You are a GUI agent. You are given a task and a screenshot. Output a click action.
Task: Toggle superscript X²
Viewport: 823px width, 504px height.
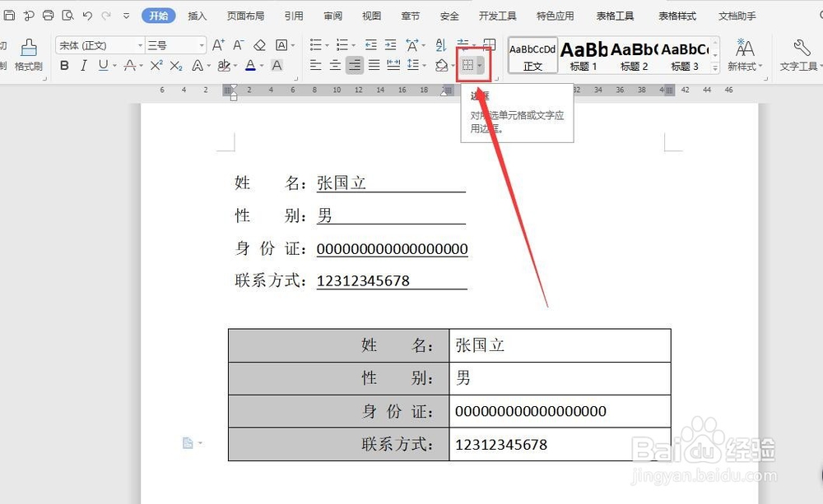[156, 66]
